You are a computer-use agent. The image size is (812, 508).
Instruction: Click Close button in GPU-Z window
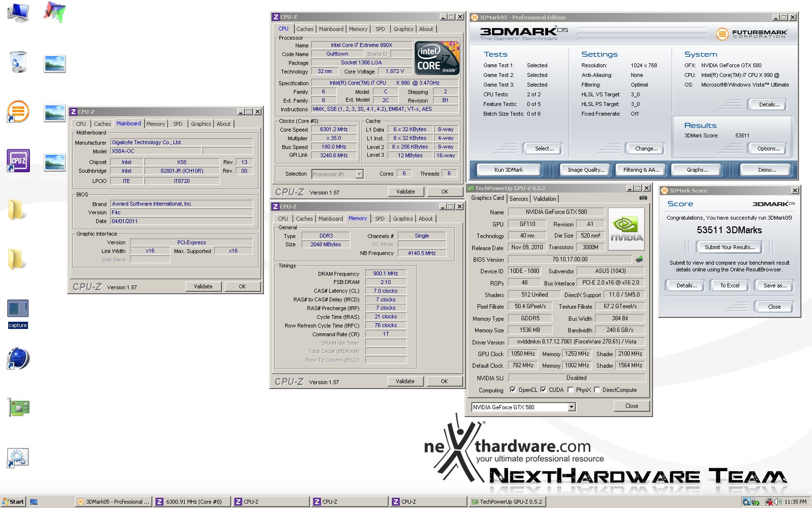pos(631,406)
